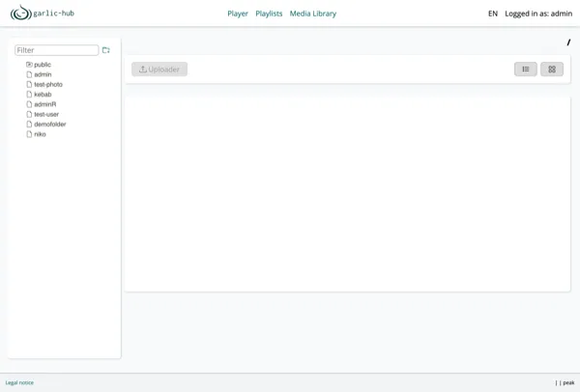This screenshot has width=580, height=392.
Task: Select the test-user folder label
Action: (46, 115)
